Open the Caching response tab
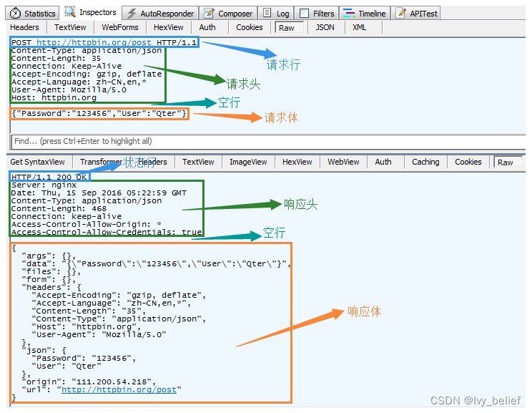Image resolution: width=532 pixels, height=413 pixels. pyautogui.click(x=425, y=162)
